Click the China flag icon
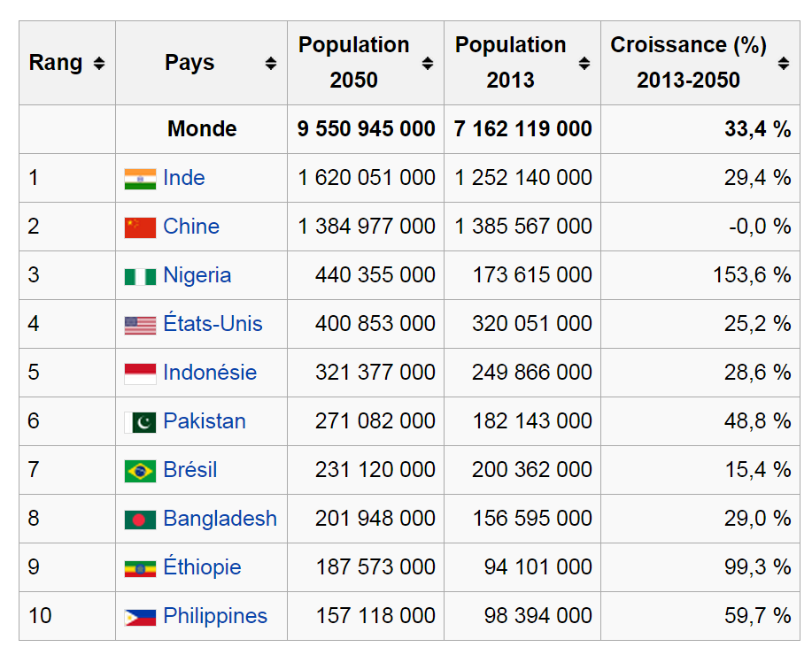Screen dimensions: 812x647 (140, 227)
